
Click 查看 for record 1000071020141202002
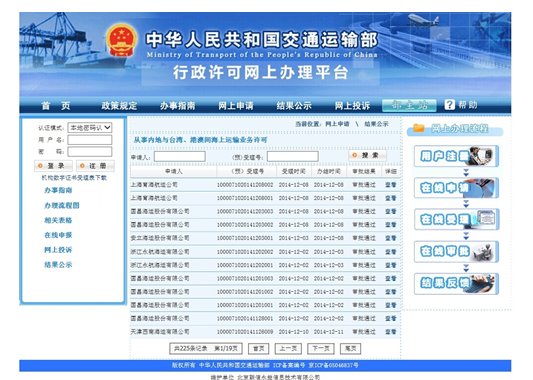coord(391,252)
